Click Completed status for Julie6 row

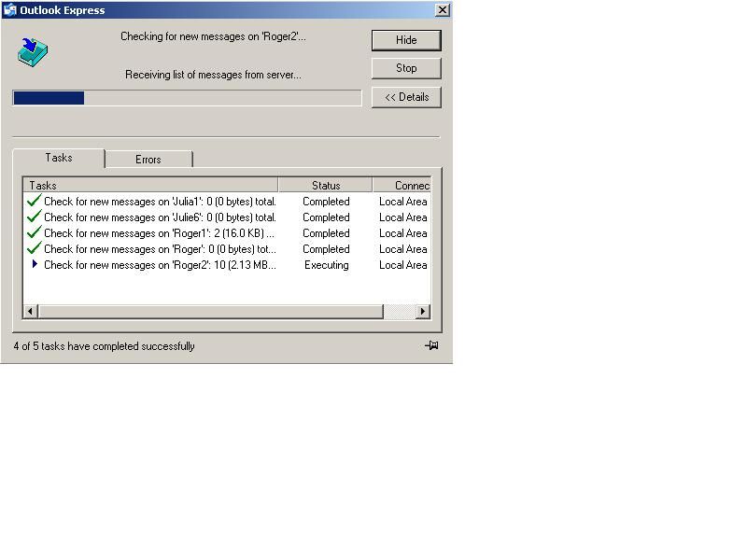pos(326,217)
